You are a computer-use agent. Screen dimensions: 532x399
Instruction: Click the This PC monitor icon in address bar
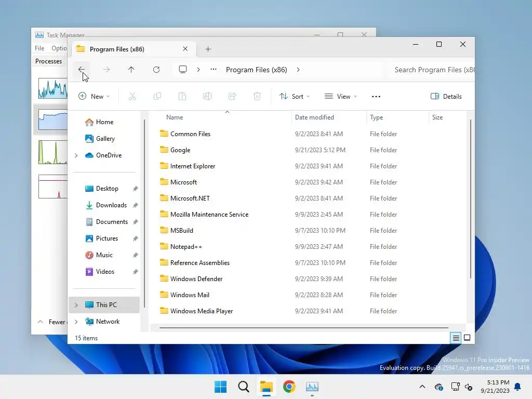[x=183, y=70]
